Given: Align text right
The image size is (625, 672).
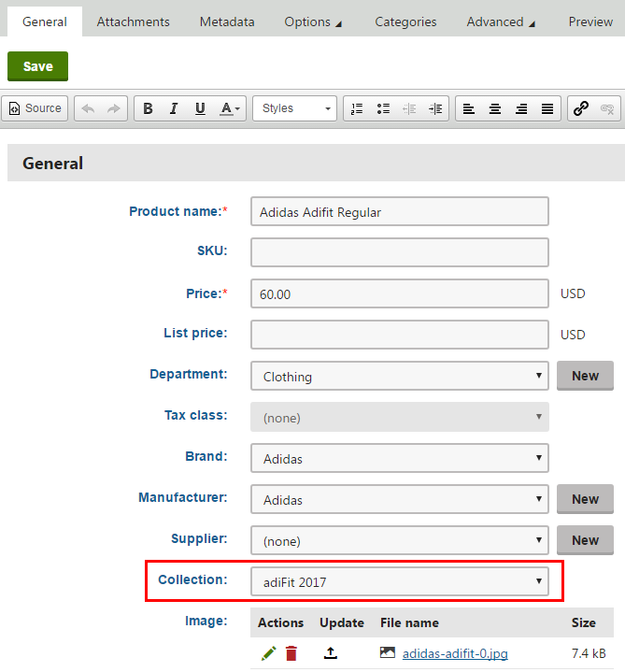Looking at the screenshot, I should tap(521, 108).
